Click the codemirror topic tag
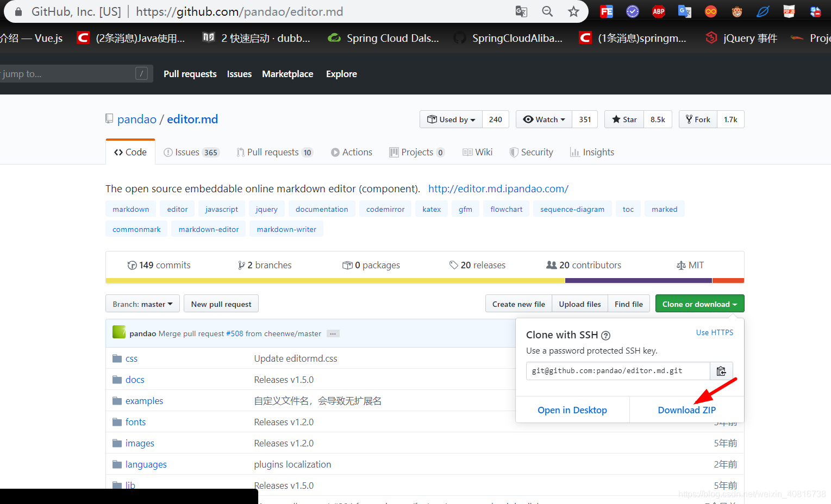The width and height of the screenshot is (831, 504). [x=385, y=209]
